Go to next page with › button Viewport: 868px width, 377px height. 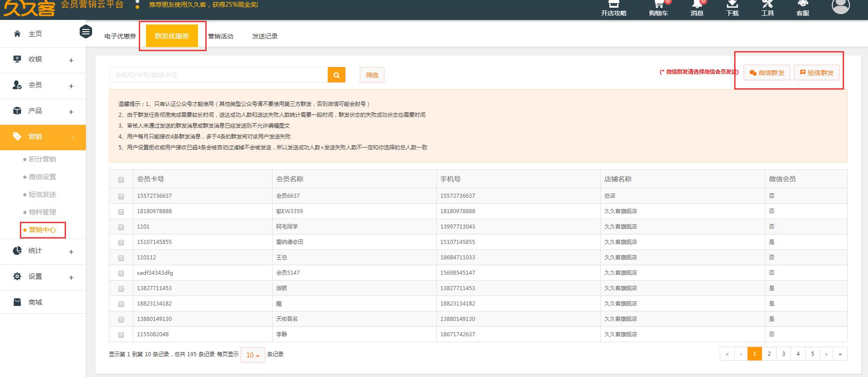(x=826, y=354)
